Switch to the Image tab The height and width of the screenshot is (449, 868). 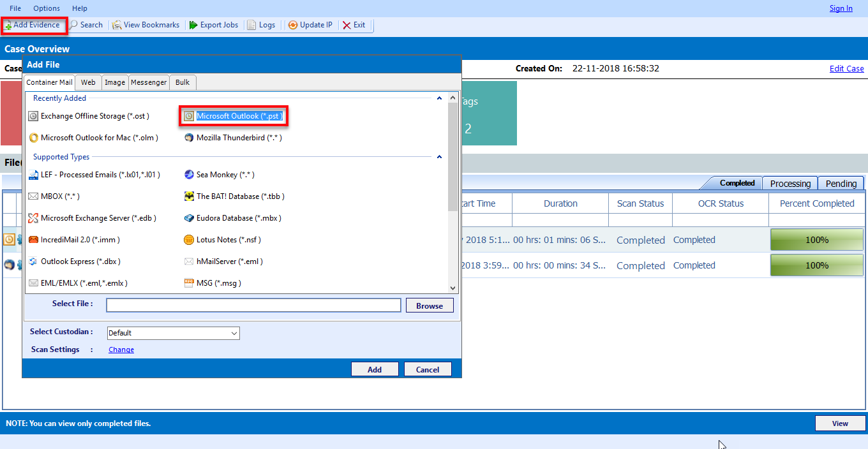(115, 82)
